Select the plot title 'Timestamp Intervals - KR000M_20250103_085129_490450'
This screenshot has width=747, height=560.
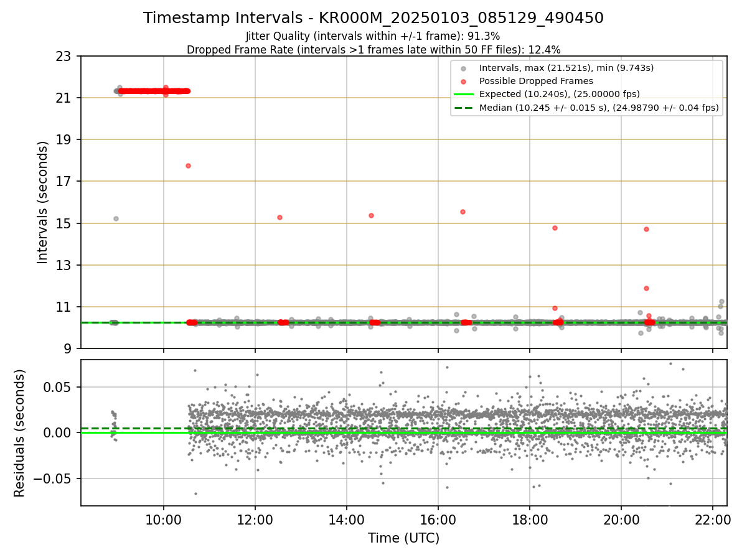(x=374, y=18)
